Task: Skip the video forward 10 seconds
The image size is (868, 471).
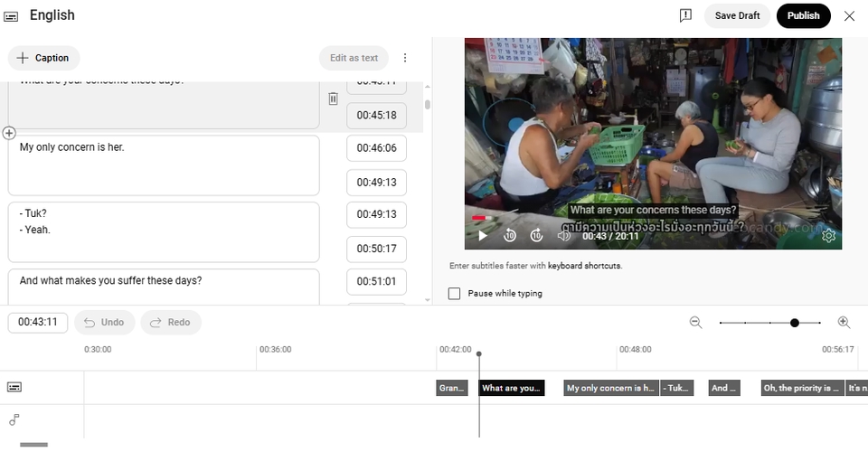Action: 536,236
